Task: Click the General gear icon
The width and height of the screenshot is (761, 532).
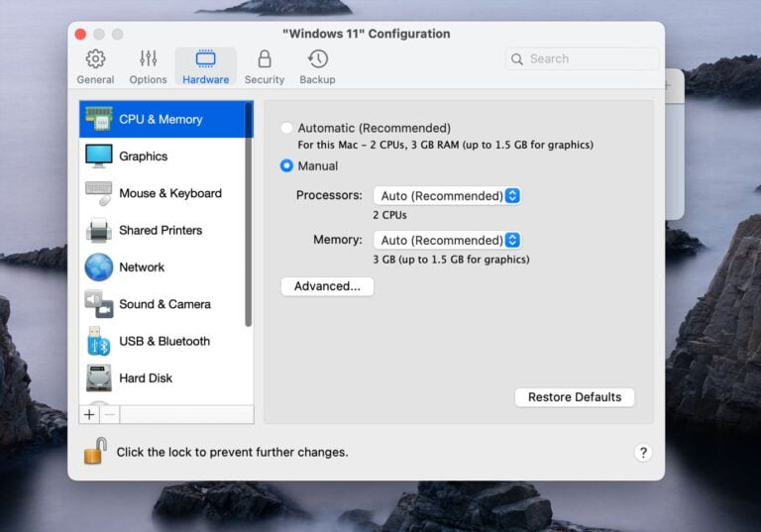Action: point(95,58)
